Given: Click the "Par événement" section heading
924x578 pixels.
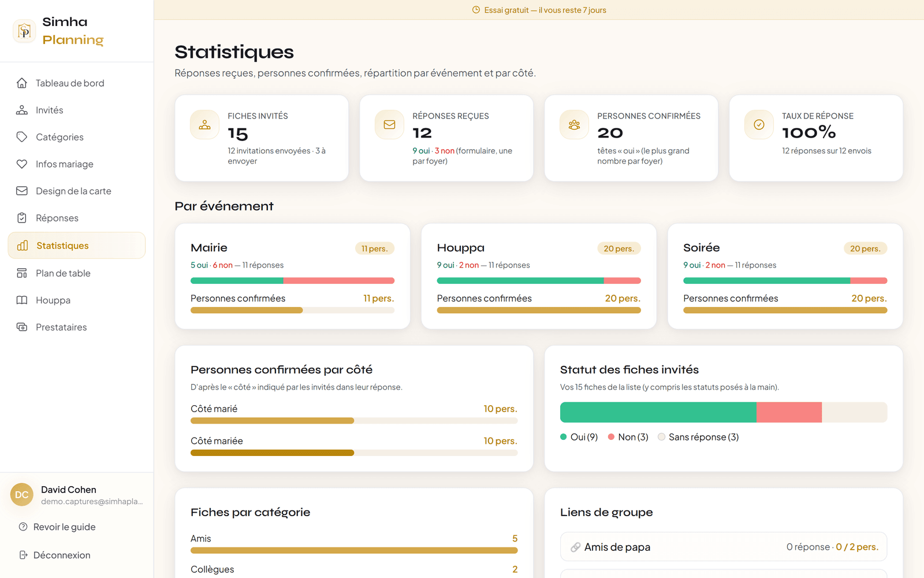Looking at the screenshot, I should (x=224, y=206).
